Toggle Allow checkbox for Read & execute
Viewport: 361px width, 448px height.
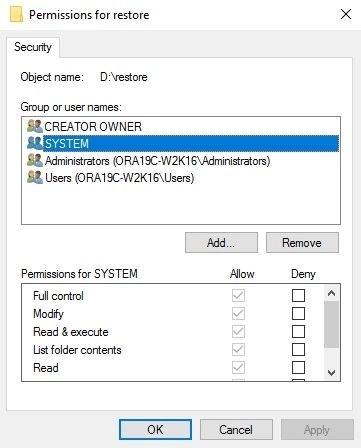click(238, 331)
